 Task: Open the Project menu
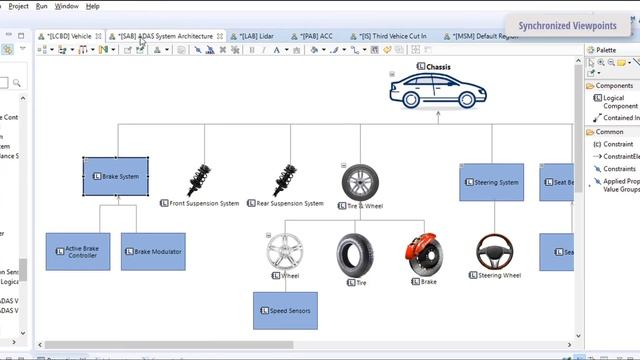point(18,6)
